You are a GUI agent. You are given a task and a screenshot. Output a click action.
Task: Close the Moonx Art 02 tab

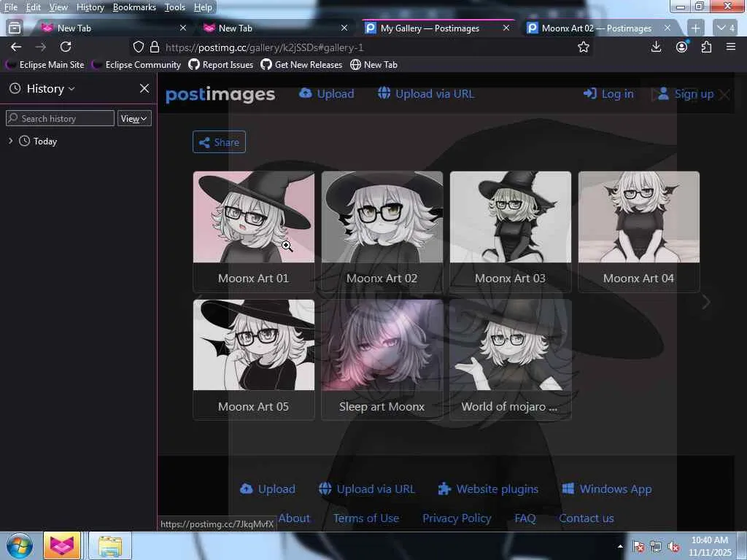(x=667, y=28)
